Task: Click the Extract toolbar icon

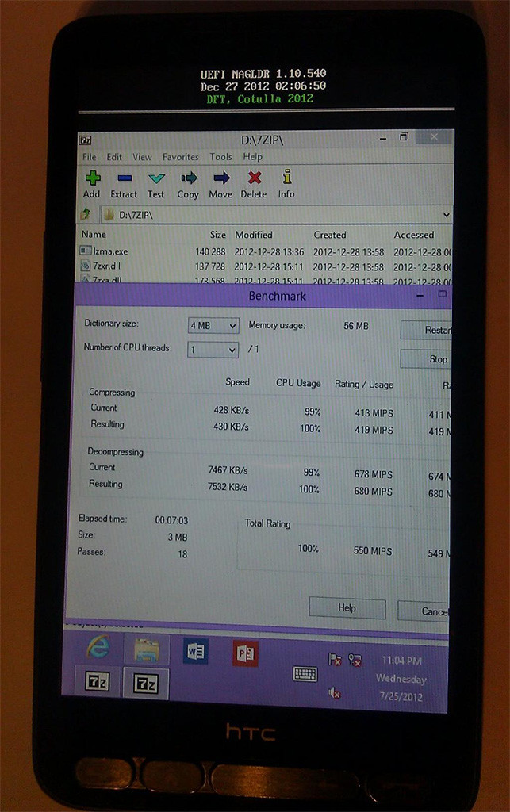Action: click(x=124, y=178)
